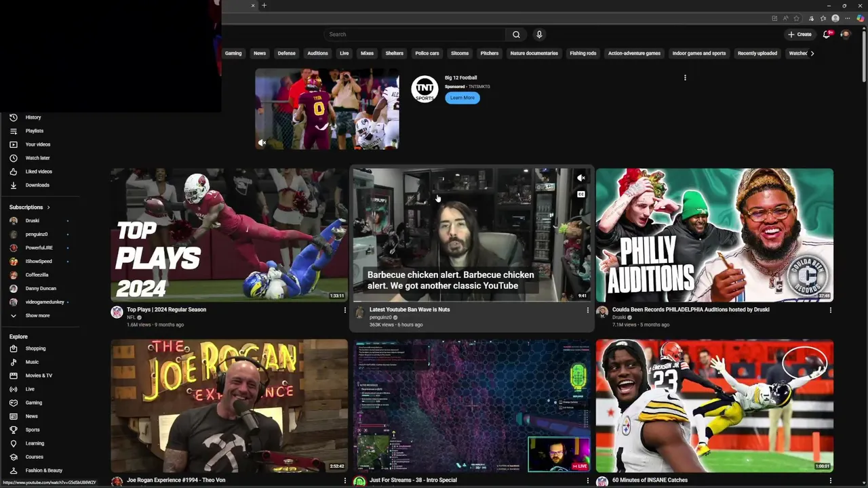This screenshot has width=868, height=488.
Task: Select the Recently uploaded filter chip
Action: 757,54
